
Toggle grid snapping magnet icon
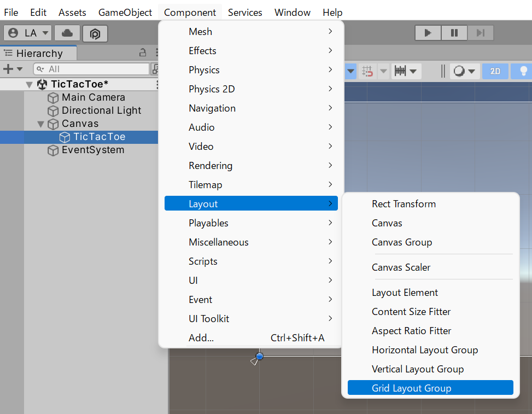coord(367,71)
